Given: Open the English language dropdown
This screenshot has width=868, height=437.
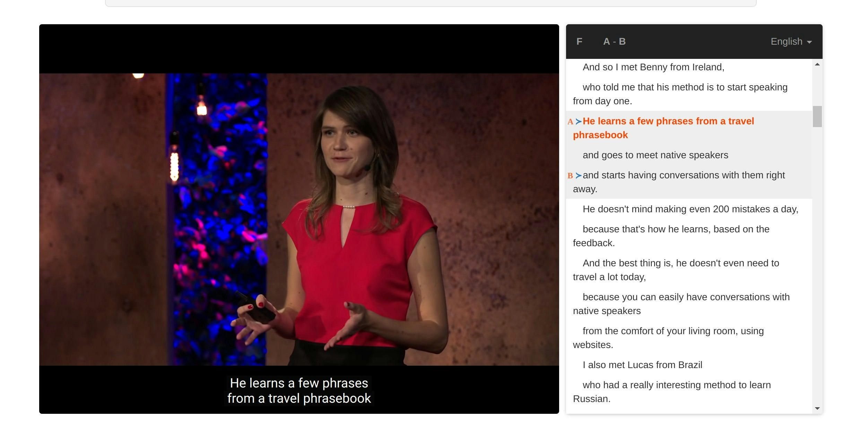Looking at the screenshot, I should [791, 42].
